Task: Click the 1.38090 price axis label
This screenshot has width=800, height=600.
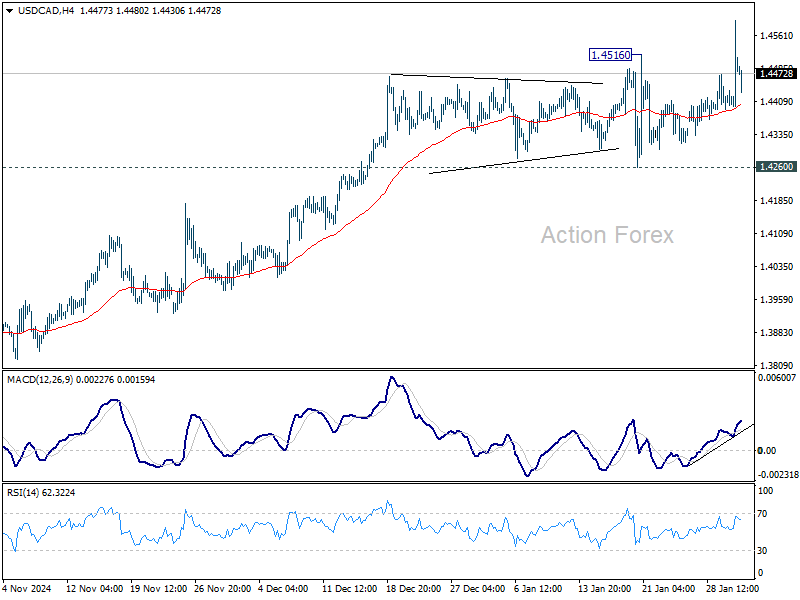Action: (x=777, y=365)
